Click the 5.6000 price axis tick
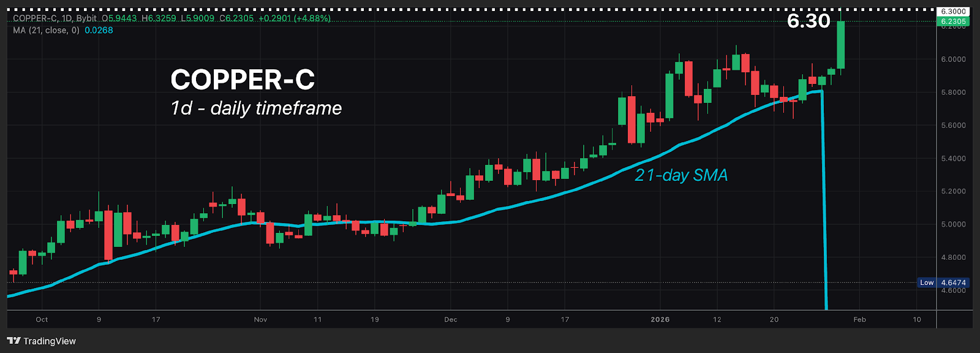 pos(954,125)
